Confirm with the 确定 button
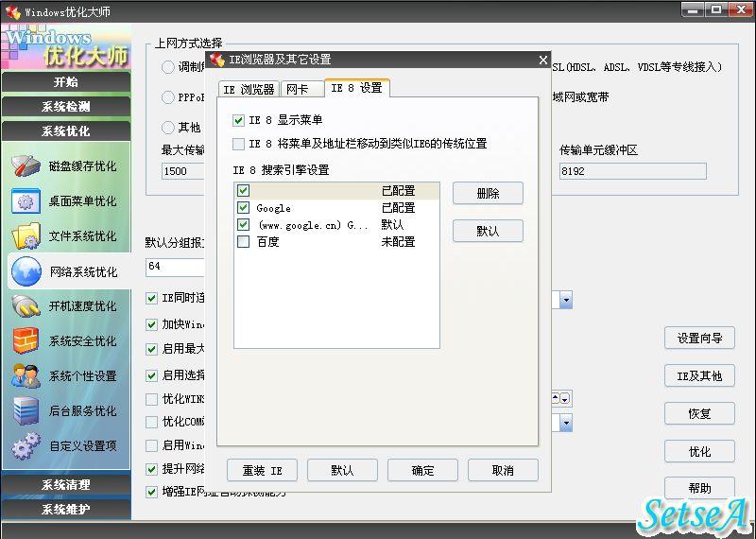 point(422,471)
